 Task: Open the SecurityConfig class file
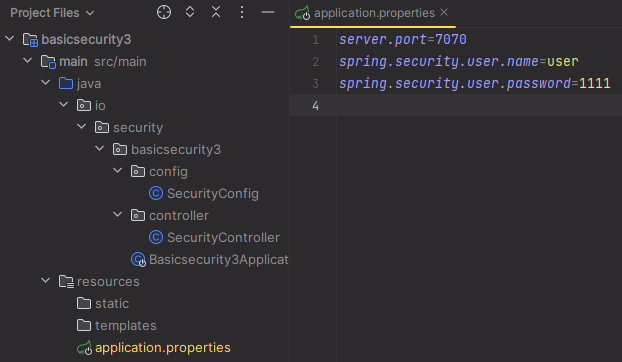(x=213, y=193)
